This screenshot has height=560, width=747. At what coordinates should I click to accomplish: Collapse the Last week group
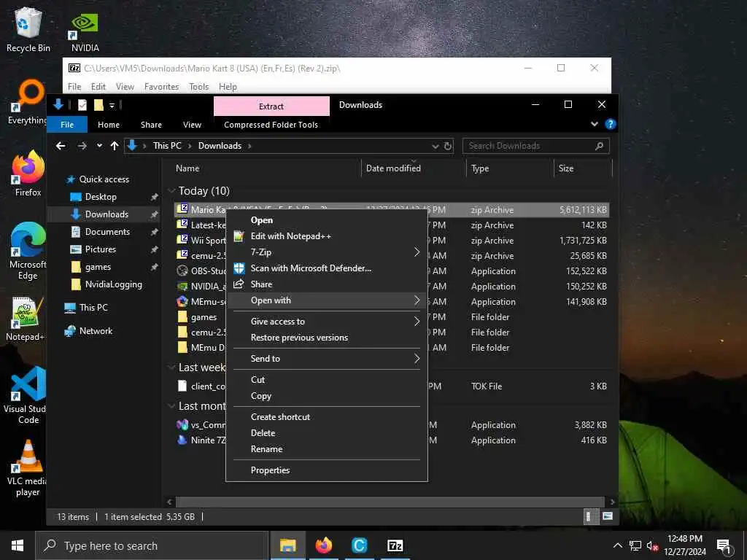pyautogui.click(x=171, y=367)
